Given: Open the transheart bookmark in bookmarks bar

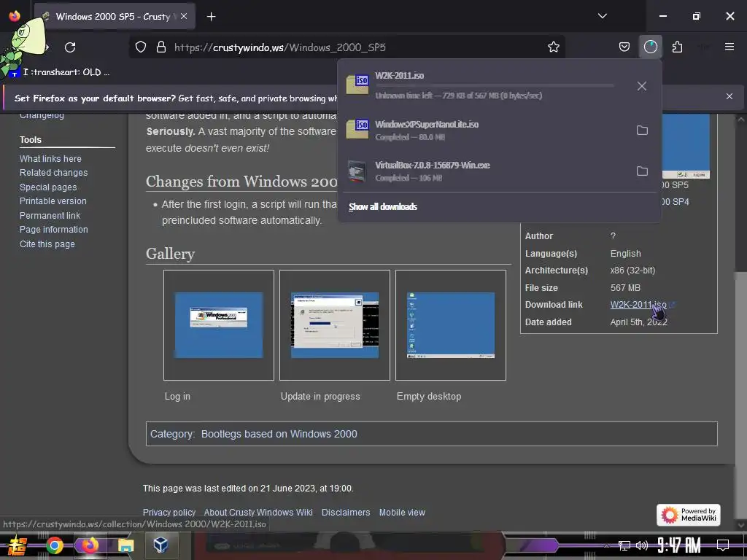Looking at the screenshot, I should point(60,72).
